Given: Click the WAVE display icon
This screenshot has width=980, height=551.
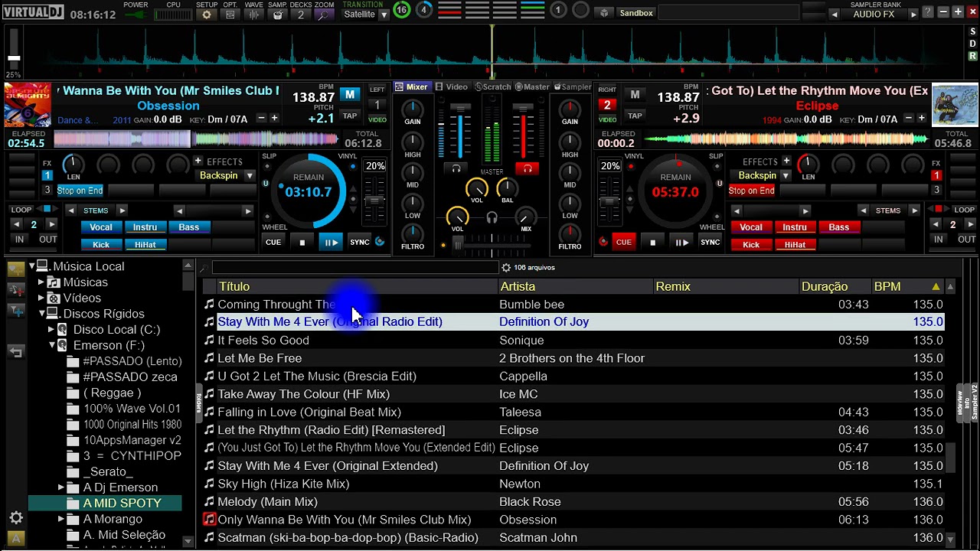Looking at the screenshot, I should pos(253,15).
